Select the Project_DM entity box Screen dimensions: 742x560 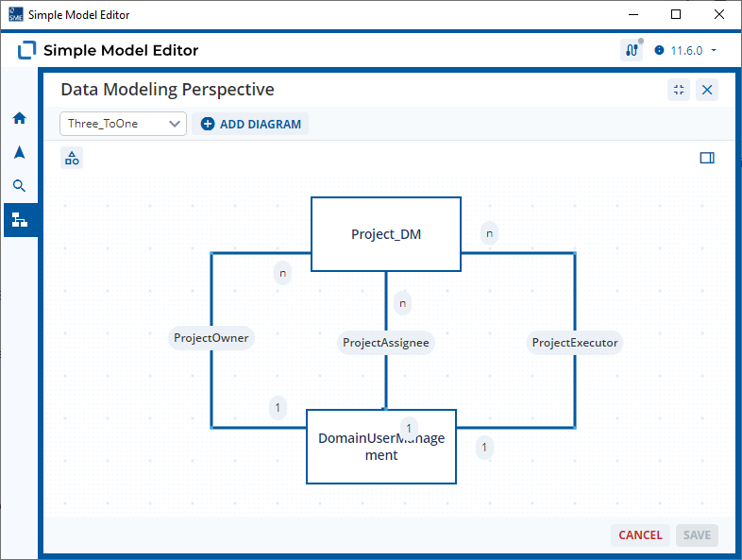[x=386, y=234]
